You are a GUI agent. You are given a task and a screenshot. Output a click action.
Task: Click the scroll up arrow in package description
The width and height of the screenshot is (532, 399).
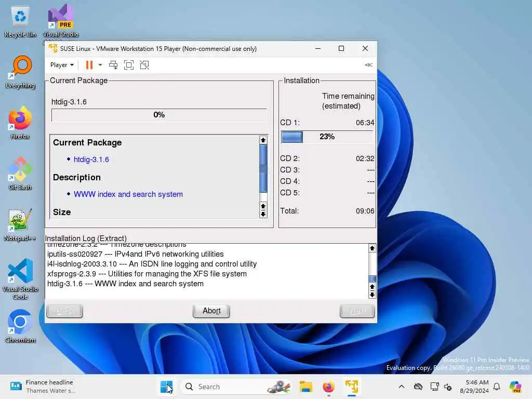[263, 140]
